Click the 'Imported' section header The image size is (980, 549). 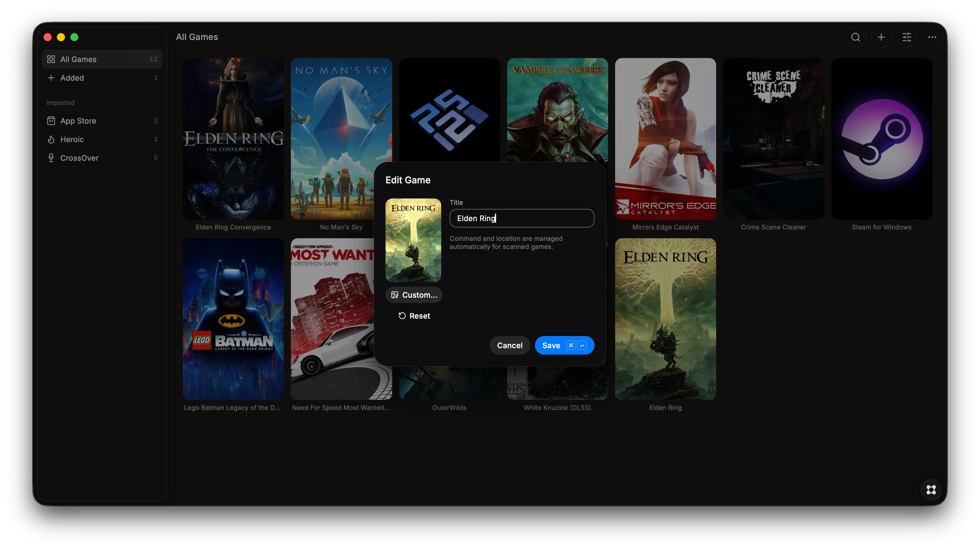click(x=60, y=103)
